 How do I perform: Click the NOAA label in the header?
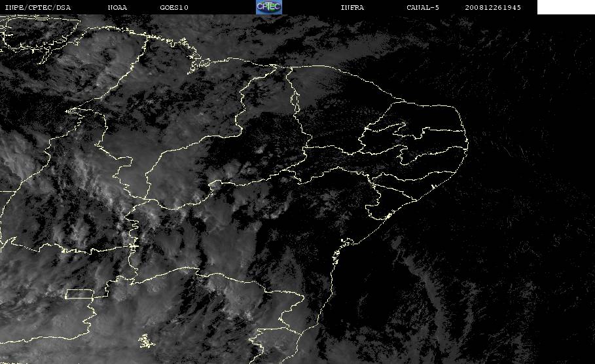pos(117,8)
